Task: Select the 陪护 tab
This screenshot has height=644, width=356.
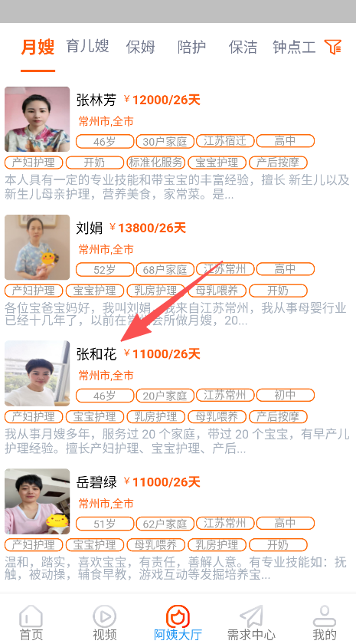Action: click(191, 47)
